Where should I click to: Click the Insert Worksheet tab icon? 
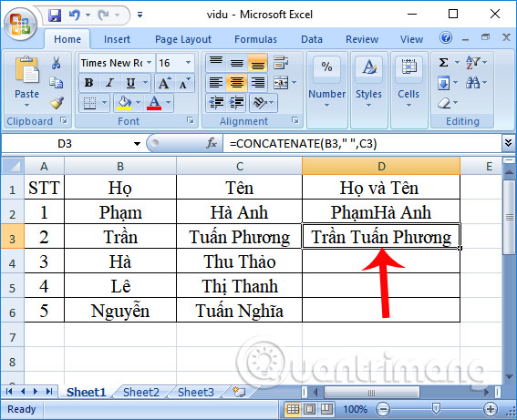click(239, 392)
